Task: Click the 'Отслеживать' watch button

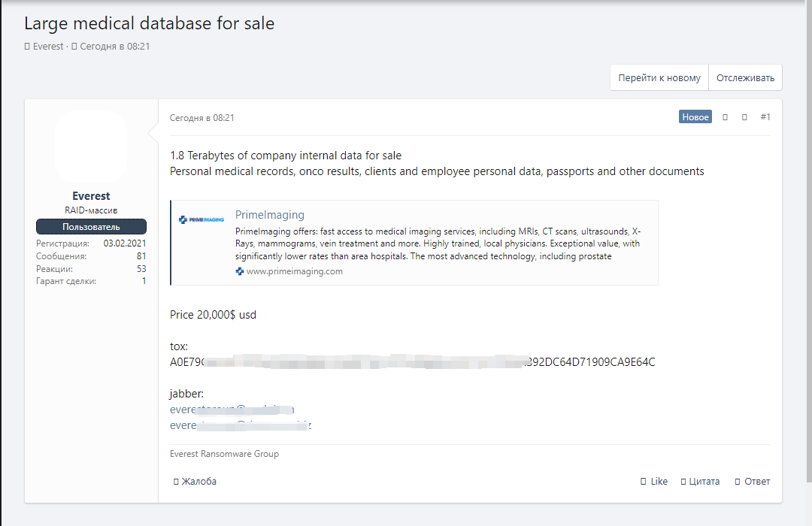Action: pyautogui.click(x=745, y=77)
